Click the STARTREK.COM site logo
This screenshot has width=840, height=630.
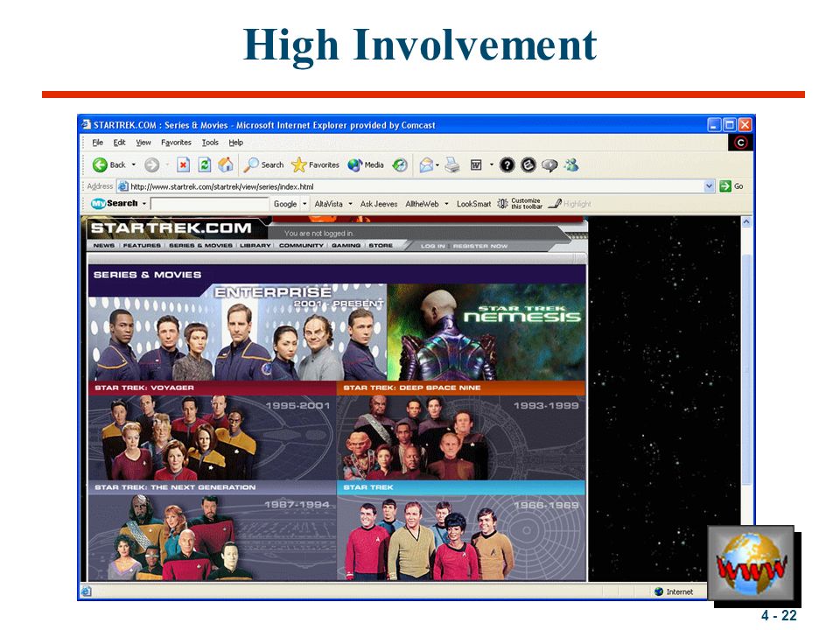tap(171, 227)
